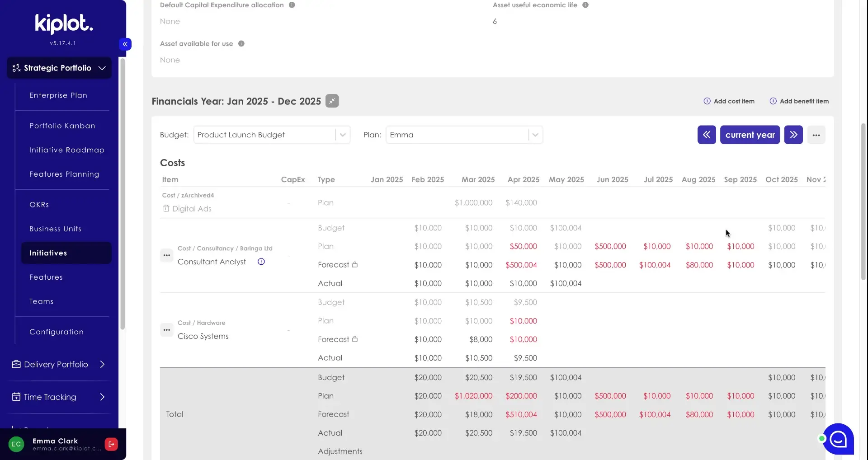Click the info icon beside Consultant Analyst
Screen dimensions: 868x460
coord(261,262)
